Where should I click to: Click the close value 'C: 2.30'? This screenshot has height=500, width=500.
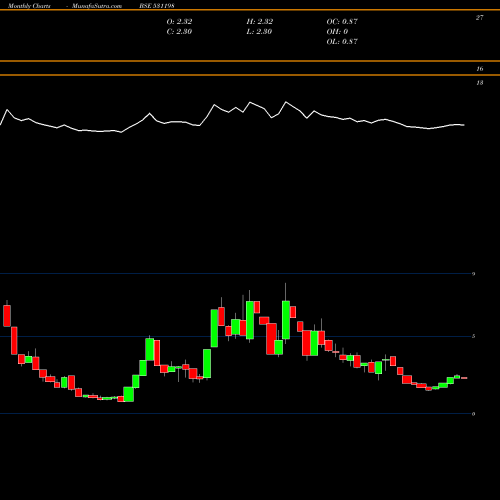click(179, 31)
